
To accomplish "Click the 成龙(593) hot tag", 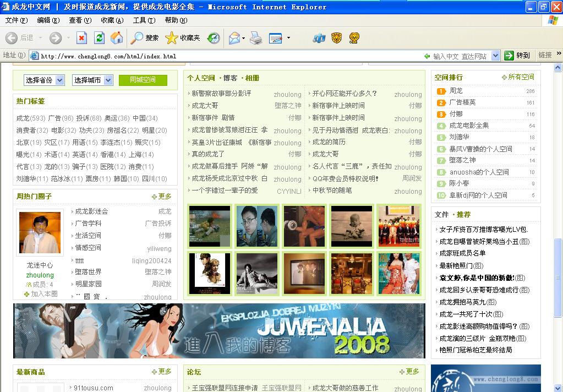I will pyautogui.click(x=31, y=118).
